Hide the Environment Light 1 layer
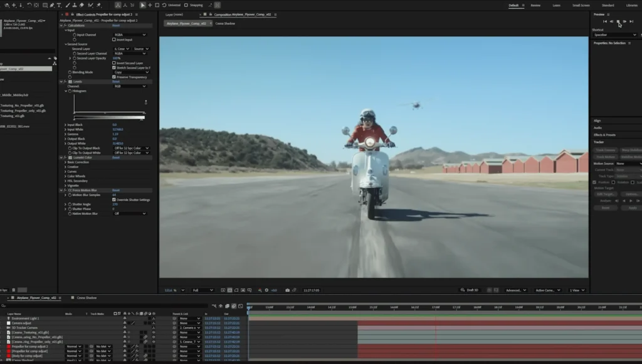This screenshot has height=364, width=642. [4, 319]
